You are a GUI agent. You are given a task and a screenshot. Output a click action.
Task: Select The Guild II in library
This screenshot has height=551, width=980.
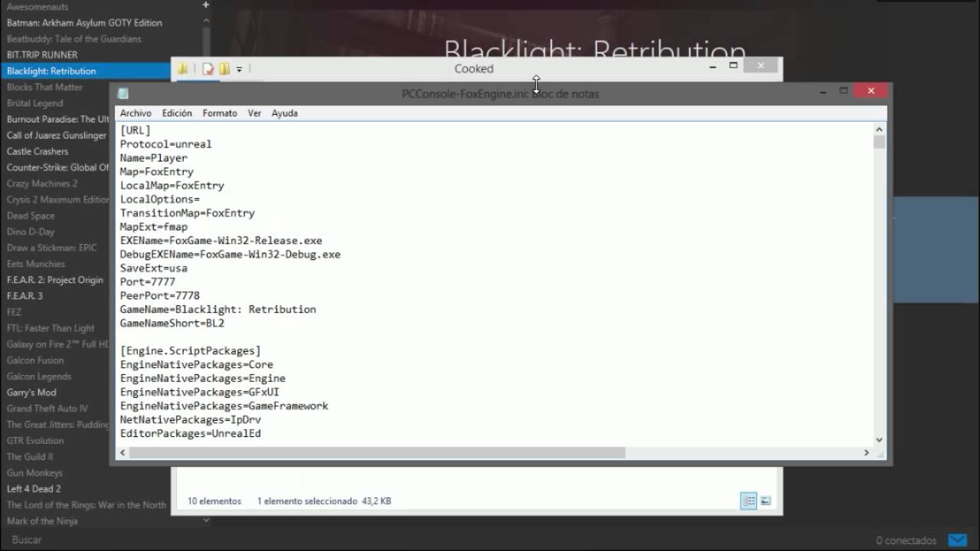pos(30,457)
